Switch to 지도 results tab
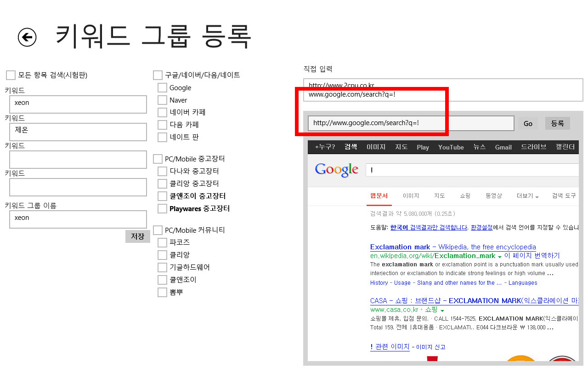 coord(440,196)
